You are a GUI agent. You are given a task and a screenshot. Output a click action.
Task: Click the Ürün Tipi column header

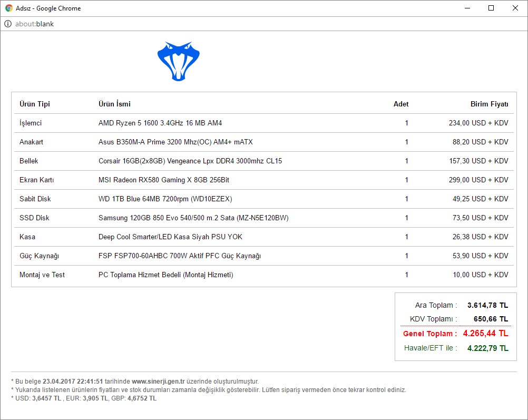(x=35, y=104)
